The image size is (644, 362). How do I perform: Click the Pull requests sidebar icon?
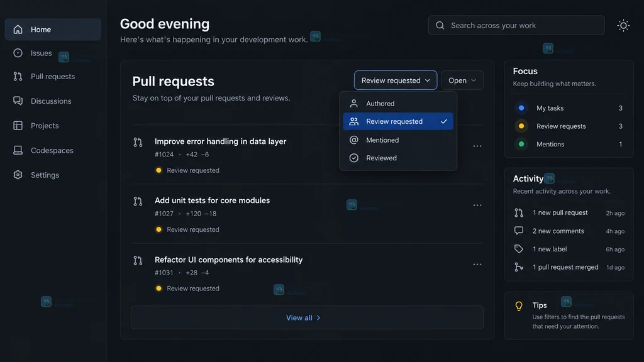[18, 76]
